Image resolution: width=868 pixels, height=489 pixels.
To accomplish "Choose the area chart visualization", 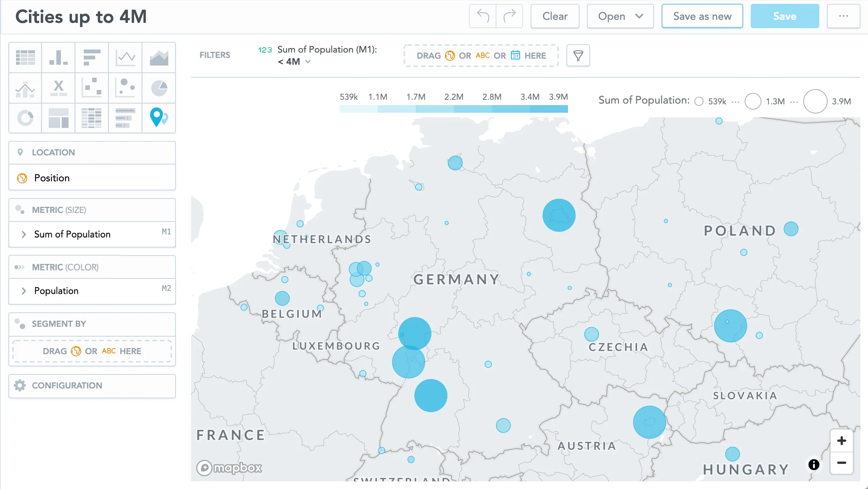I will pyautogui.click(x=158, y=57).
